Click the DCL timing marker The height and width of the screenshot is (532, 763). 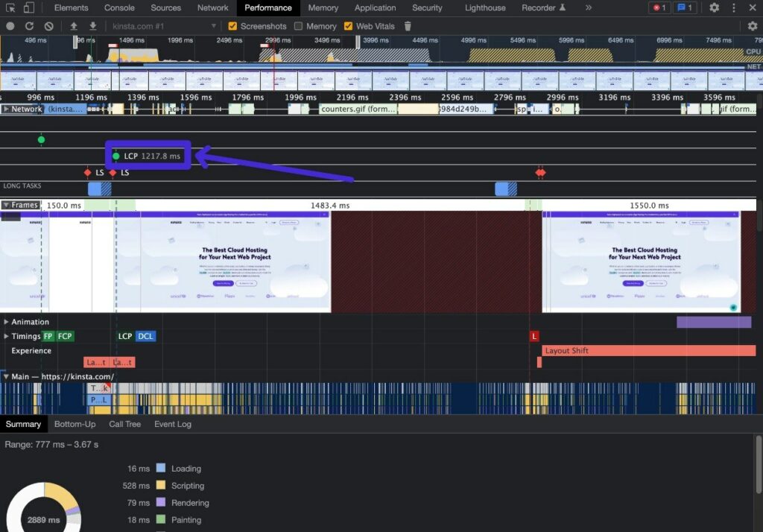tap(146, 336)
